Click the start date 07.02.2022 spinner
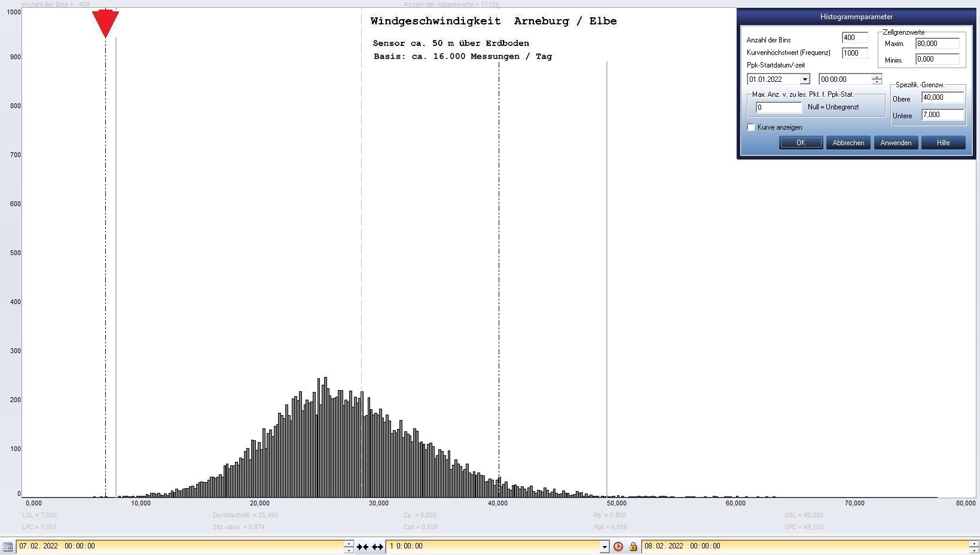 [x=349, y=546]
